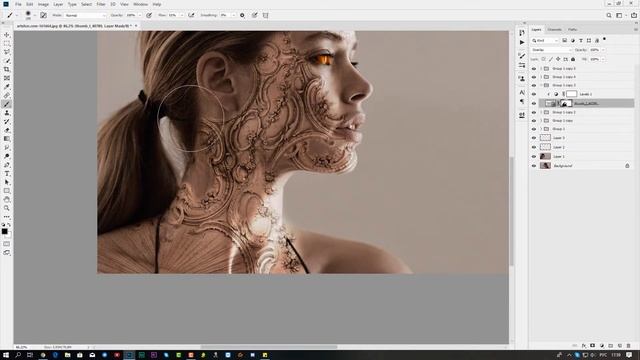Select the Path Selection tool

tap(7, 182)
